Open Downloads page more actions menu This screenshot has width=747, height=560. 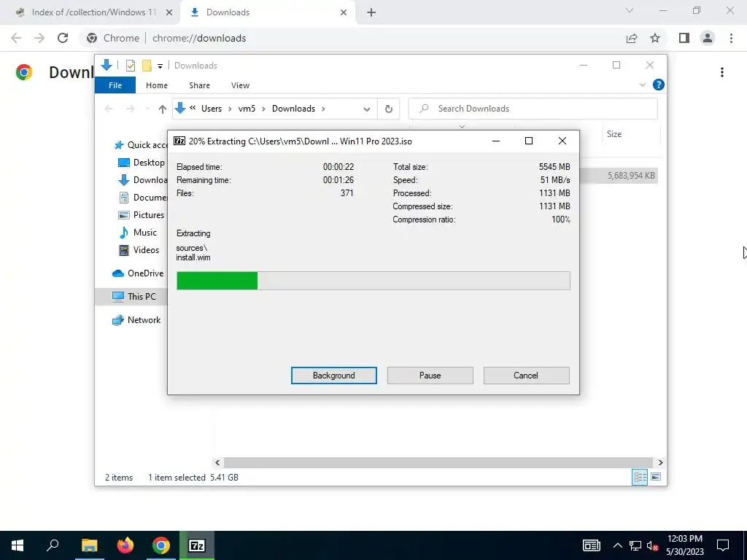tap(722, 72)
